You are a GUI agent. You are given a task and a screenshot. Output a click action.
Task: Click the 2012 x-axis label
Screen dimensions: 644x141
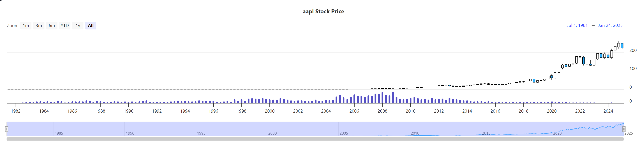pyautogui.click(x=439, y=111)
